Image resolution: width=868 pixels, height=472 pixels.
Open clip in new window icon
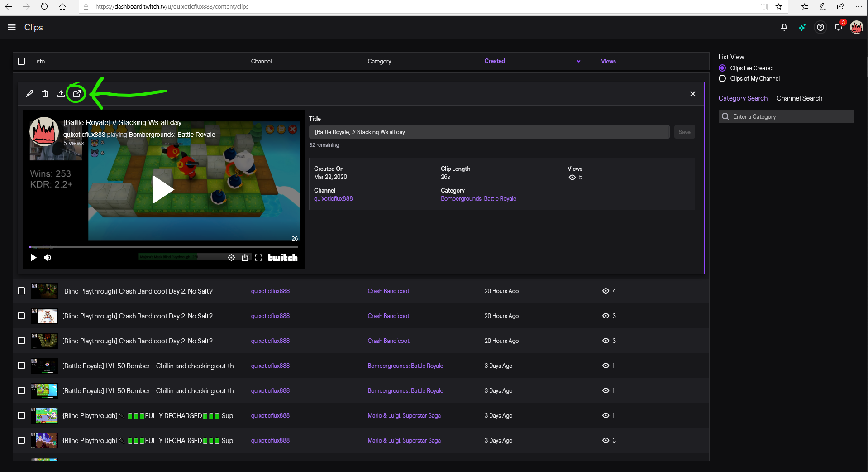click(77, 94)
